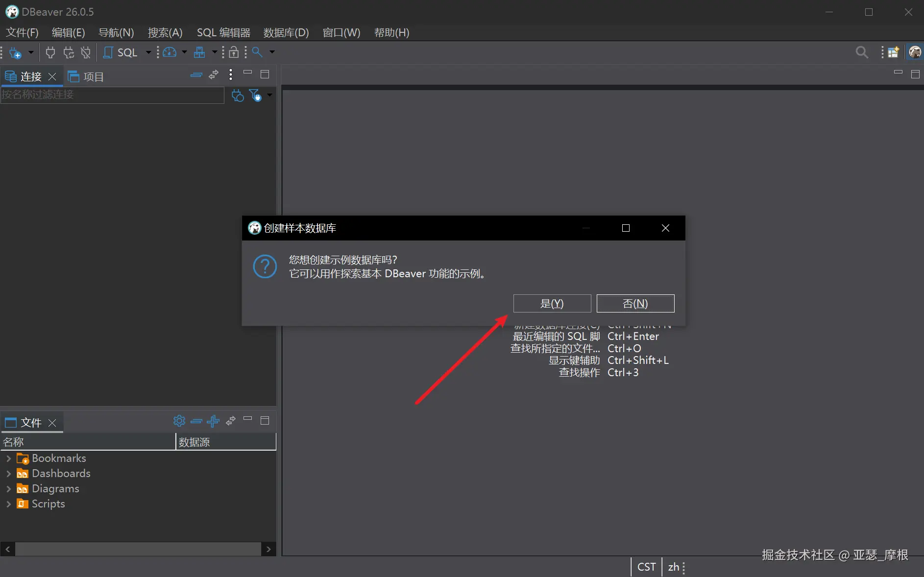The width and height of the screenshot is (924, 577).
Task: Maximize the 连接 panel
Action: coord(265,74)
